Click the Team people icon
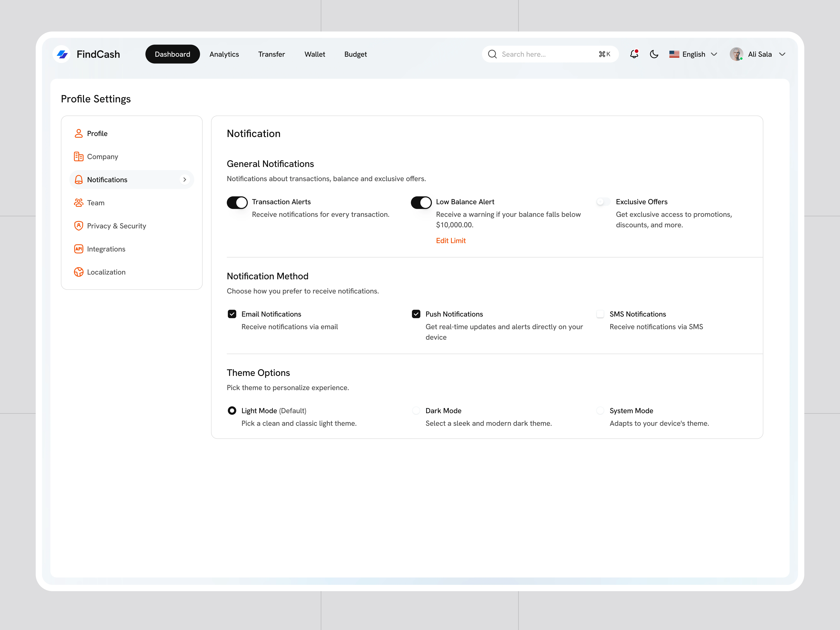The width and height of the screenshot is (840, 630). (79, 203)
